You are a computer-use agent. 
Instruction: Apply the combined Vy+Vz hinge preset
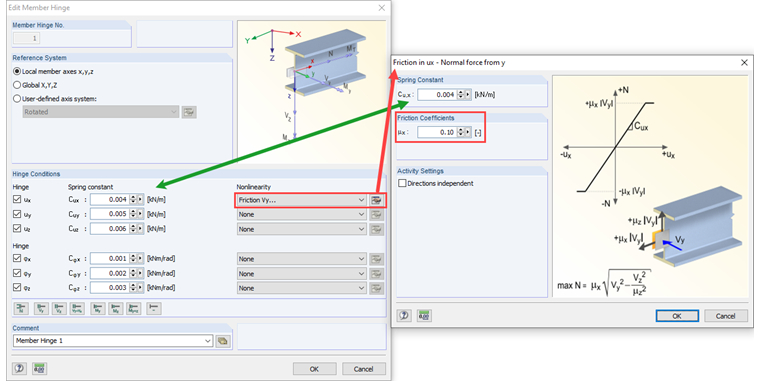click(x=77, y=308)
